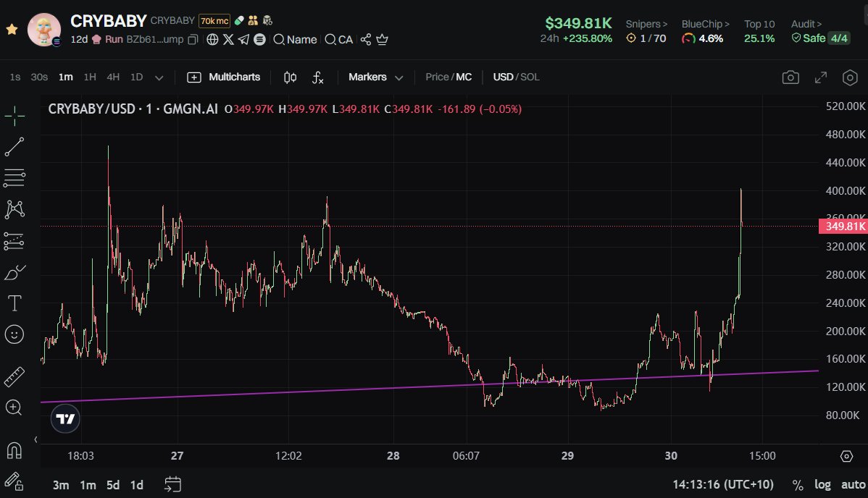The image size is (868, 498).
Task: Set the bottom range to 1m
Action: tap(88, 485)
